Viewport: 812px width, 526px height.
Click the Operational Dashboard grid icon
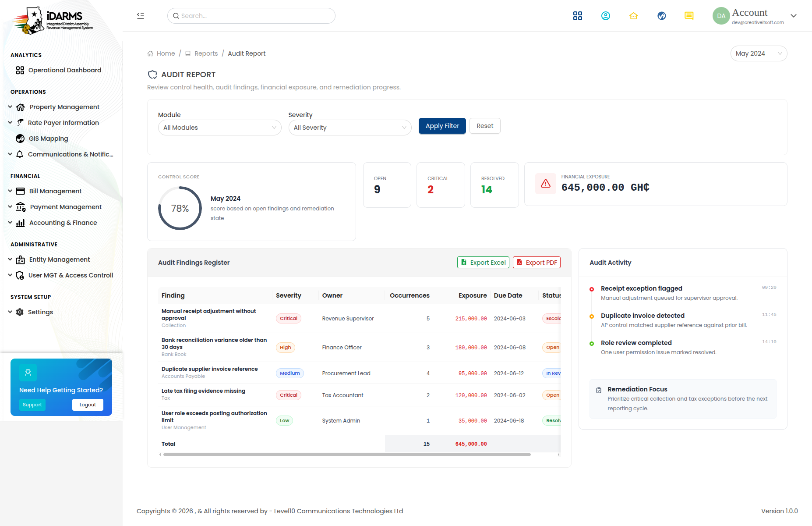point(20,70)
